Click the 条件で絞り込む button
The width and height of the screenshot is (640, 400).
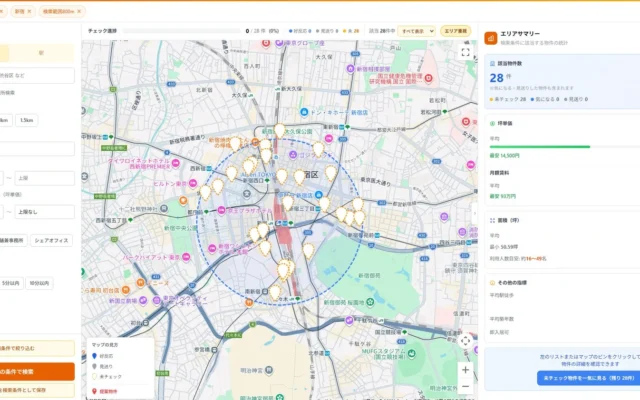(37, 349)
